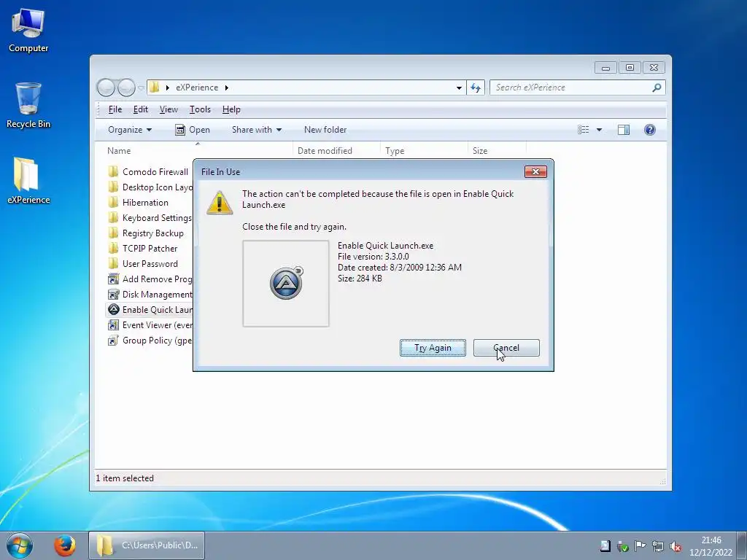Click the network tray icon

657,546
